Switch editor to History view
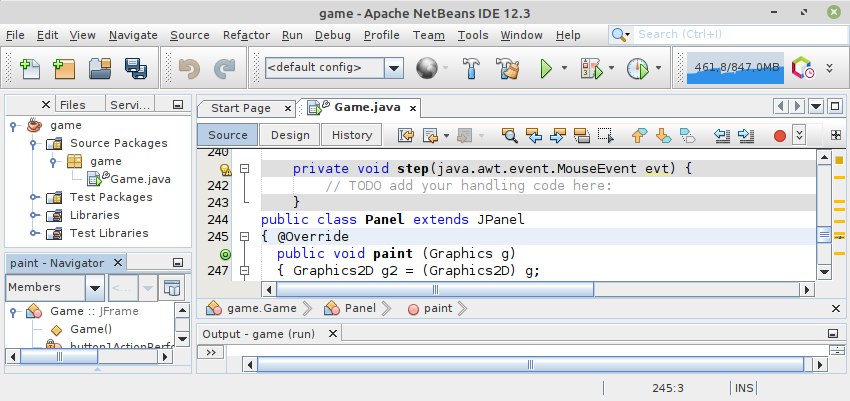The image size is (850, 401). (x=352, y=135)
